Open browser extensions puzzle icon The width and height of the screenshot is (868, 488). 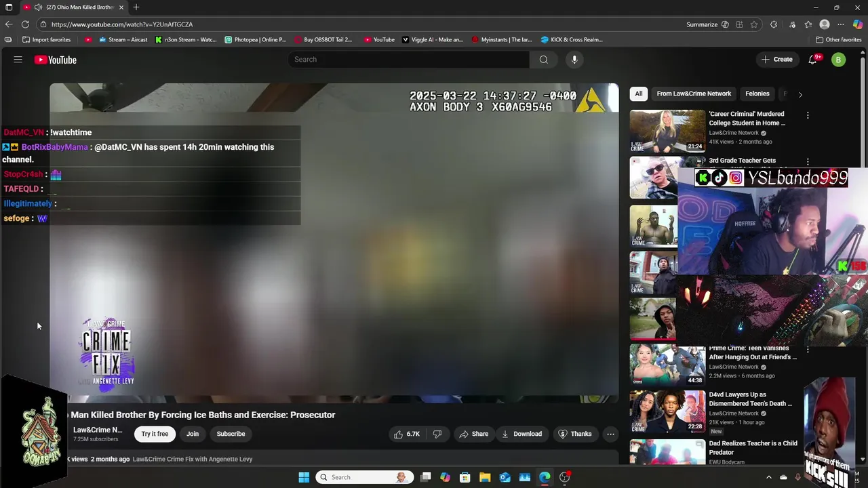click(x=774, y=24)
